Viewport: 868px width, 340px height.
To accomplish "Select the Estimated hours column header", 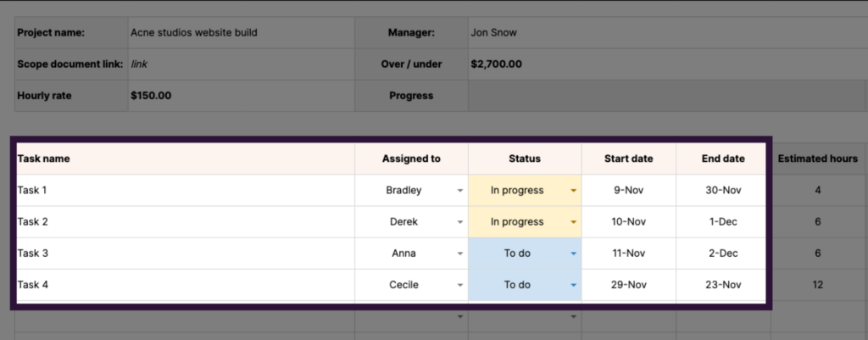I will point(817,159).
